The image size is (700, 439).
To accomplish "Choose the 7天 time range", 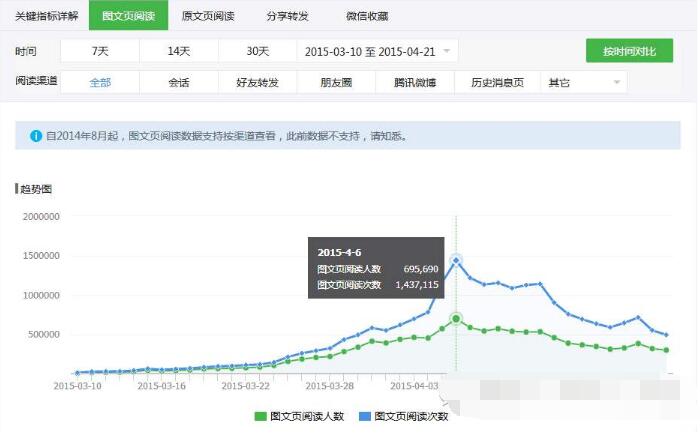I will (100, 51).
